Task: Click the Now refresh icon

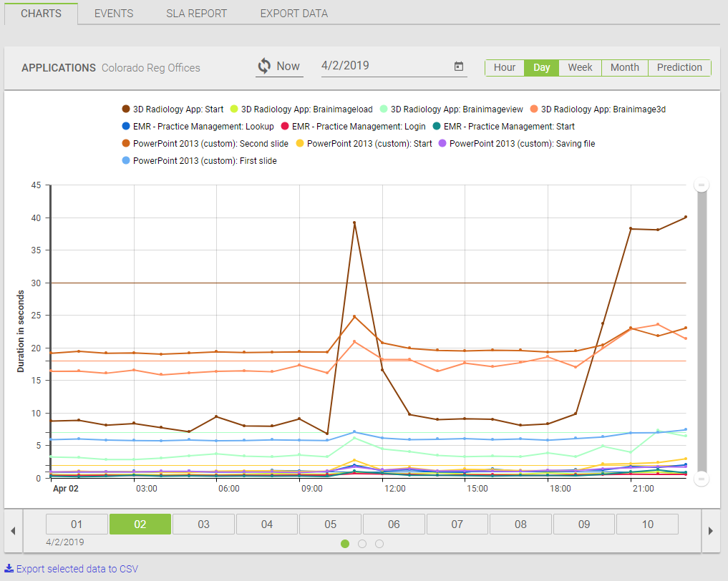Action: (x=264, y=65)
